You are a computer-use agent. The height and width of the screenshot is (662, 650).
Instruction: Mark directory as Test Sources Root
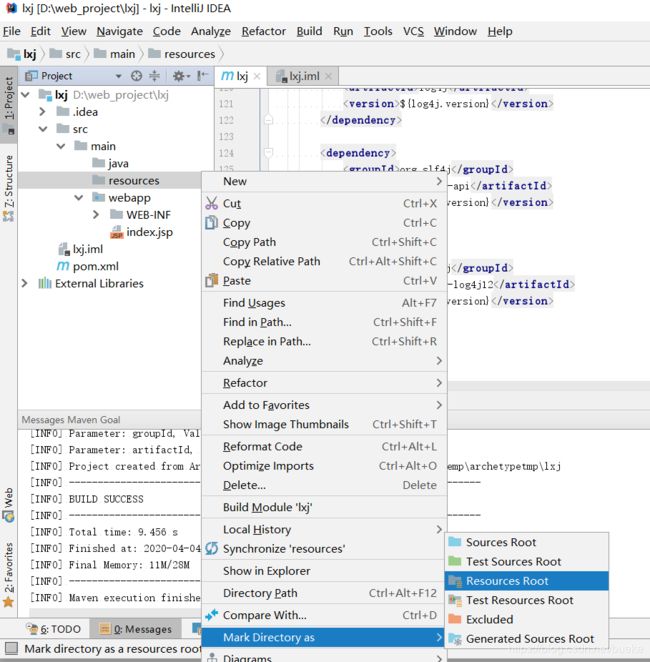527,562
